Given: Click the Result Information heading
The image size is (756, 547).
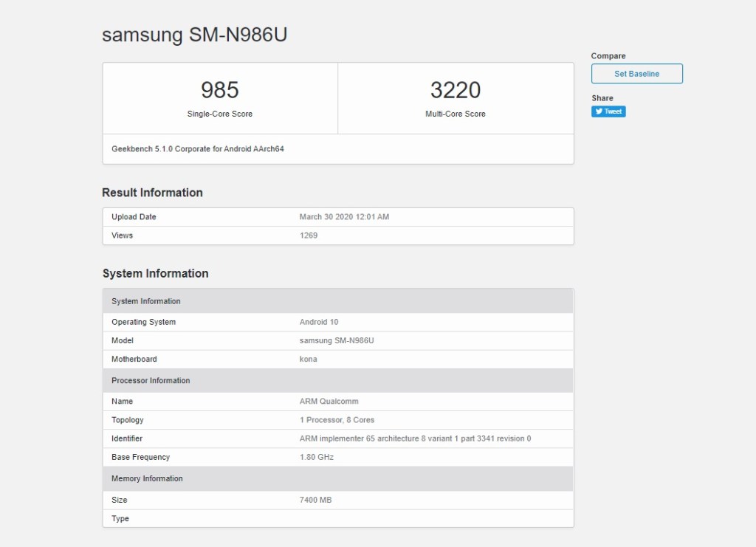Looking at the screenshot, I should click(x=152, y=193).
